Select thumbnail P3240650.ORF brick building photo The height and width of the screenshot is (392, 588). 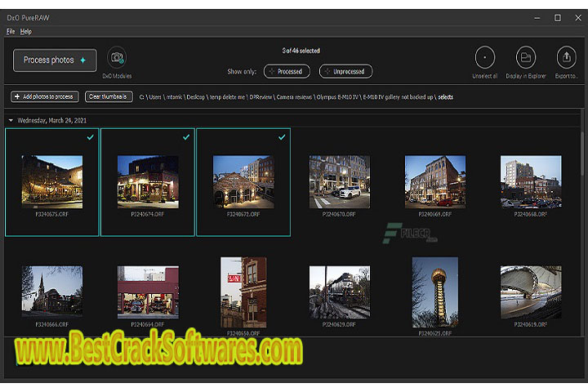click(x=243, y=292)
